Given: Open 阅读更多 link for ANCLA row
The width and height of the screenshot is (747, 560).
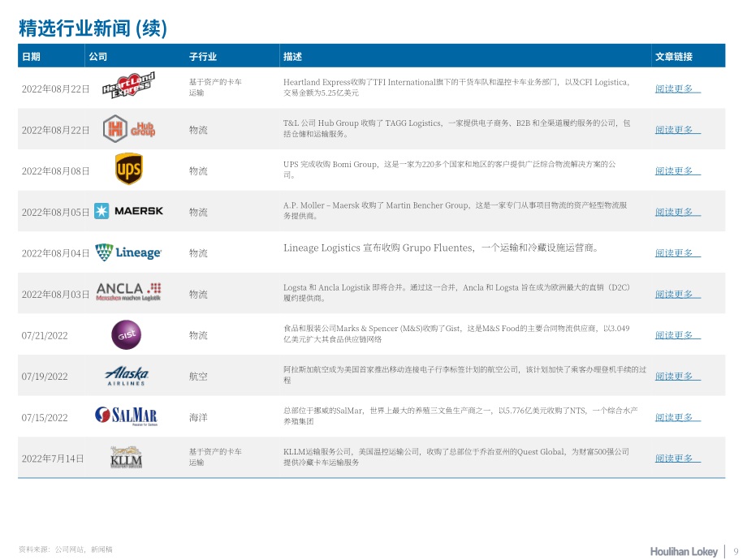Looking at the screenshot, I should 677,294.
